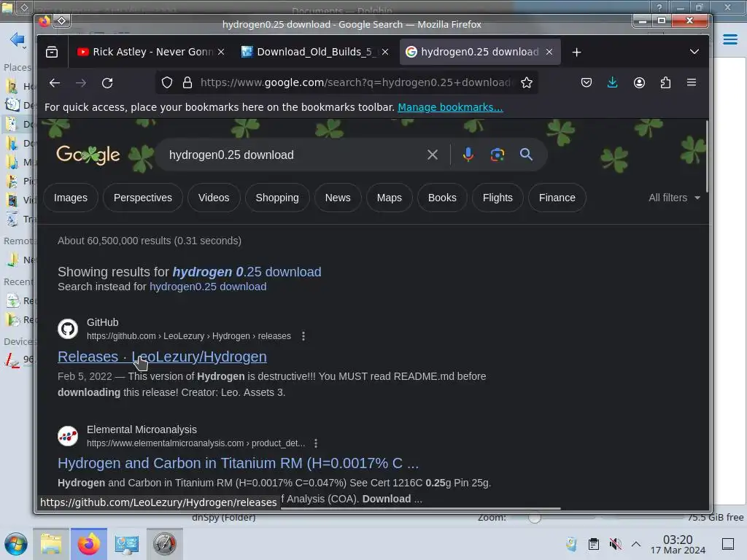Click corrected query hydrogen 0.25 download

tap(247, 272)
